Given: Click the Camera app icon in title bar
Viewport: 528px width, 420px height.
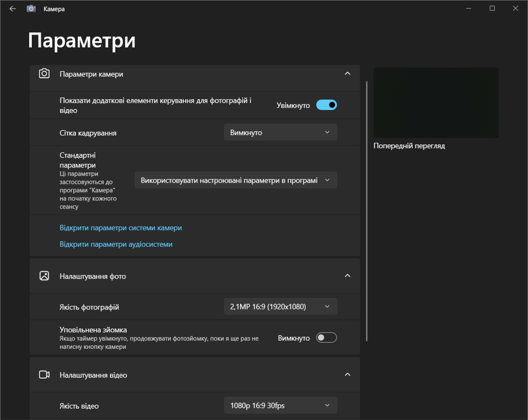Looking at the screenshot, I should coord(31,9).
